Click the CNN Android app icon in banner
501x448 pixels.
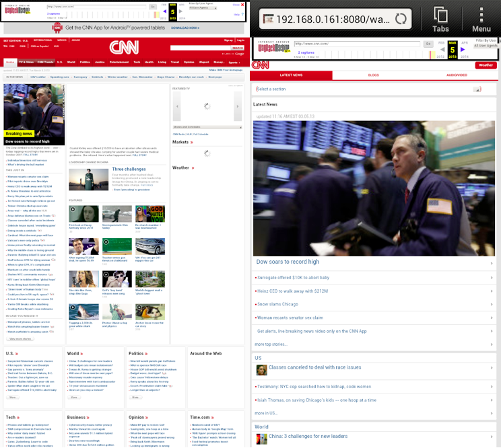pyautogui.click(x=57, y=28)
